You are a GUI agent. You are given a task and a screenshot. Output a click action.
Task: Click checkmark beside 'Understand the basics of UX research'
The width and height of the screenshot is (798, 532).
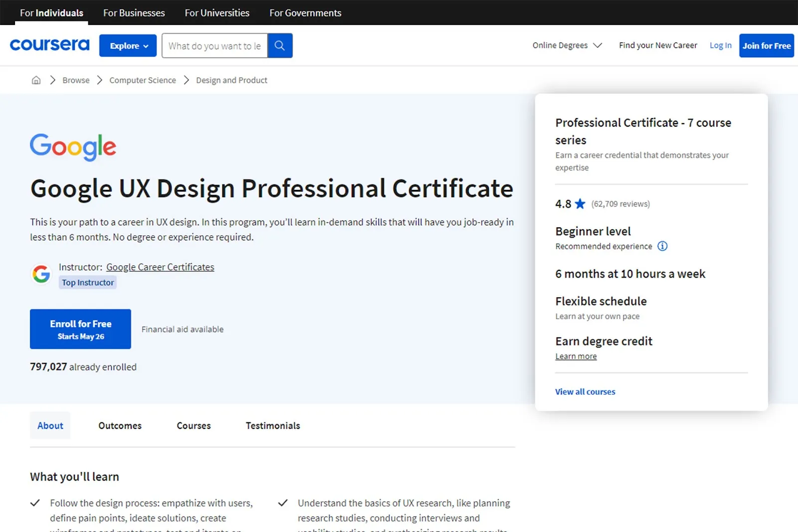[x=283, y=503]
